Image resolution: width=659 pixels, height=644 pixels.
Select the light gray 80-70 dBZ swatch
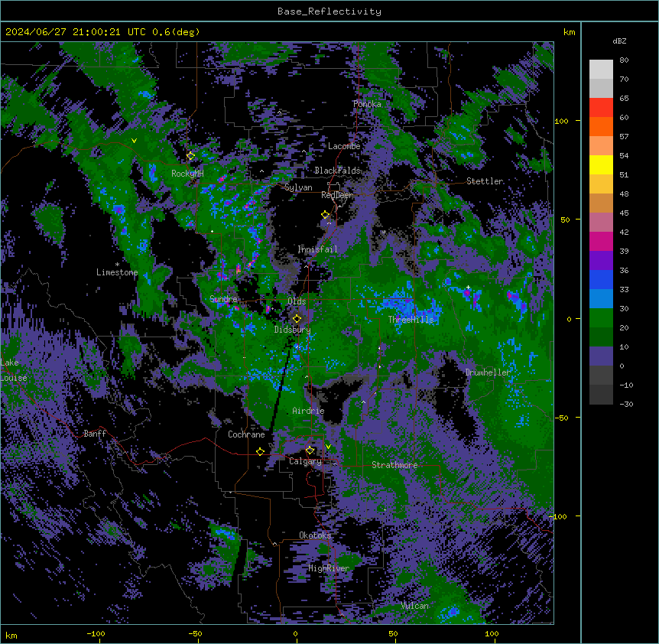coord(601,70)
